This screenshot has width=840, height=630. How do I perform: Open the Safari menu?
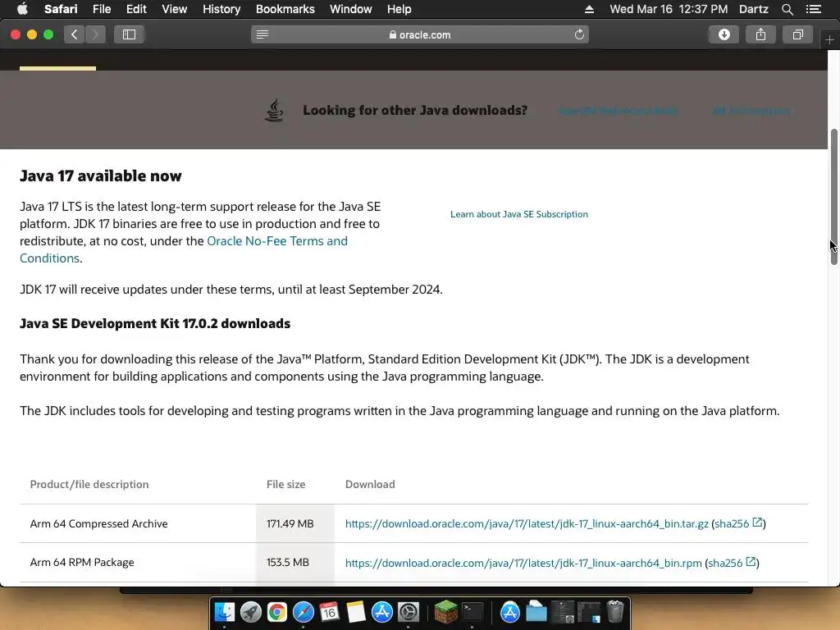61,9
